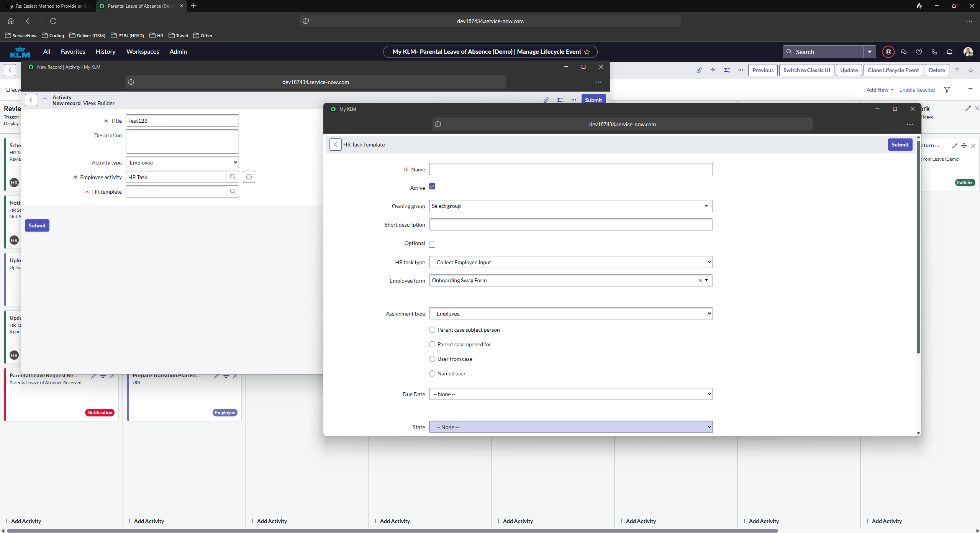The width and height of the screenshot is (980, 533).
Task: Open the Activity type dropdown
Action: pos(182,162)
